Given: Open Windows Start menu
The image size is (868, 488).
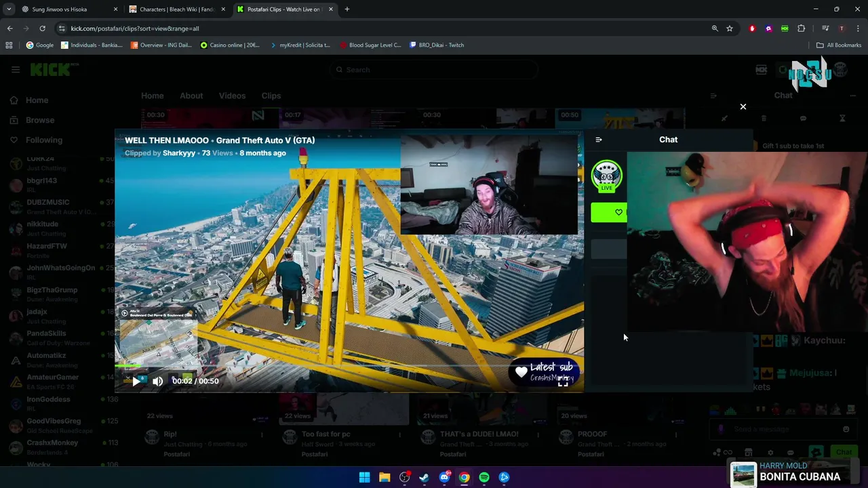Looking at the screenshot, I should point(364,477).
